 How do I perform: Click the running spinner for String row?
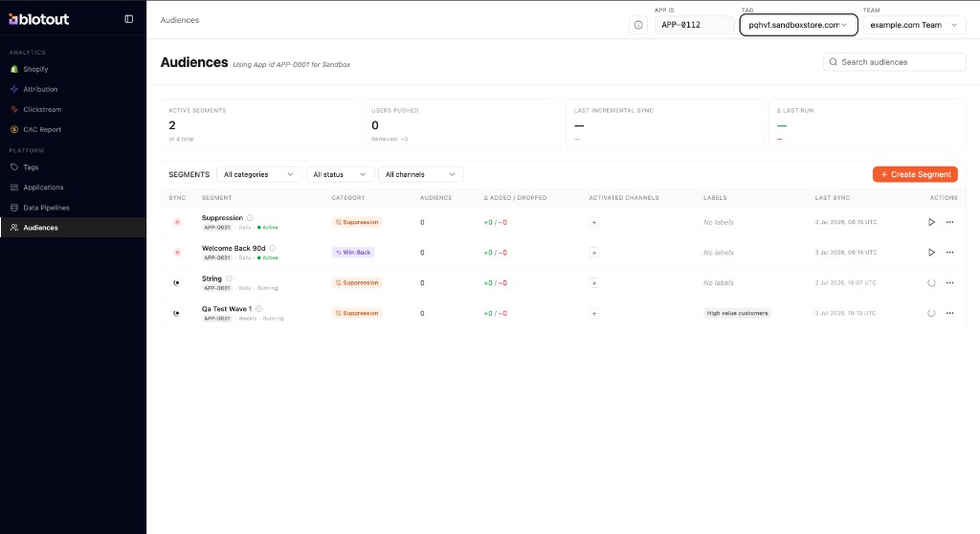(x=931, y=282)
